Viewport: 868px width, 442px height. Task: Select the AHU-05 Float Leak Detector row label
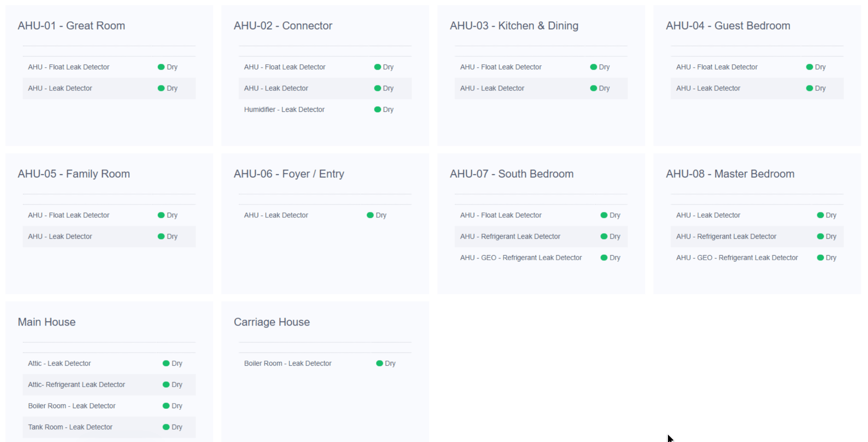point(68,215)
